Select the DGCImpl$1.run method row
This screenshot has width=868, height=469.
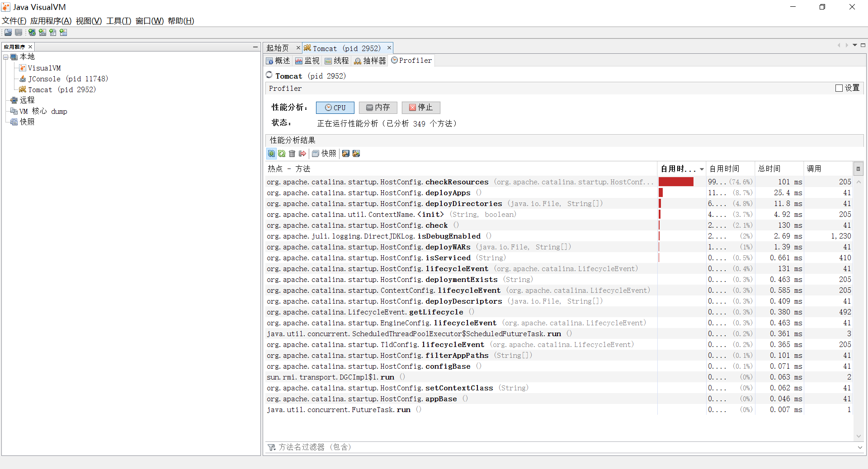tap(559, 377)
